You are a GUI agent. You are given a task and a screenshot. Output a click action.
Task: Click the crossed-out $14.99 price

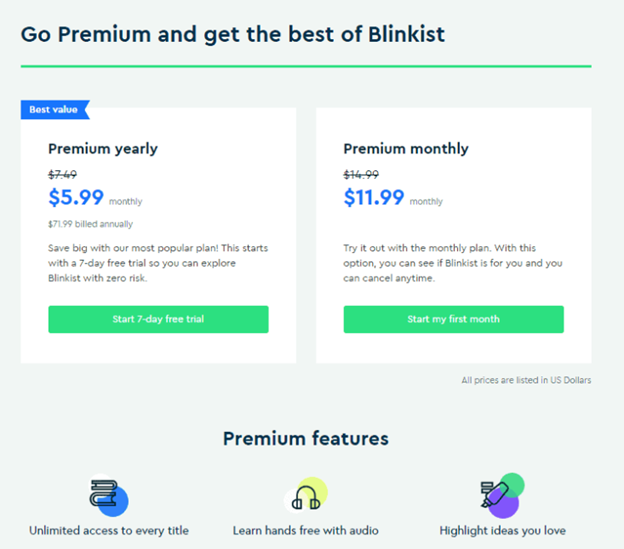click(x=361, y=174)
